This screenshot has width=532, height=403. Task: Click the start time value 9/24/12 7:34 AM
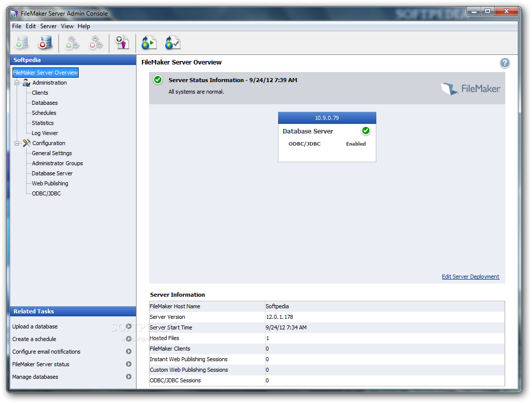tap(286, 327)
